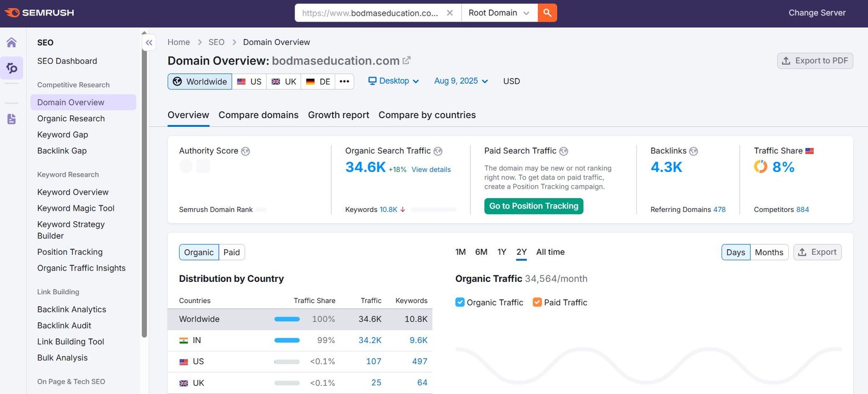Toggle the Paid Traffic checkbox

[x=537, y=302]
